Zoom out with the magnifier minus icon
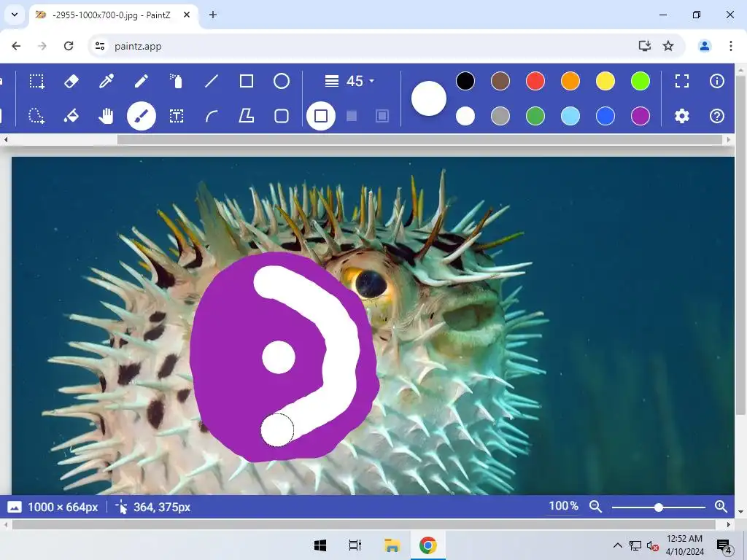The width and height of the screenshot is (747, 560). point(595,507)
